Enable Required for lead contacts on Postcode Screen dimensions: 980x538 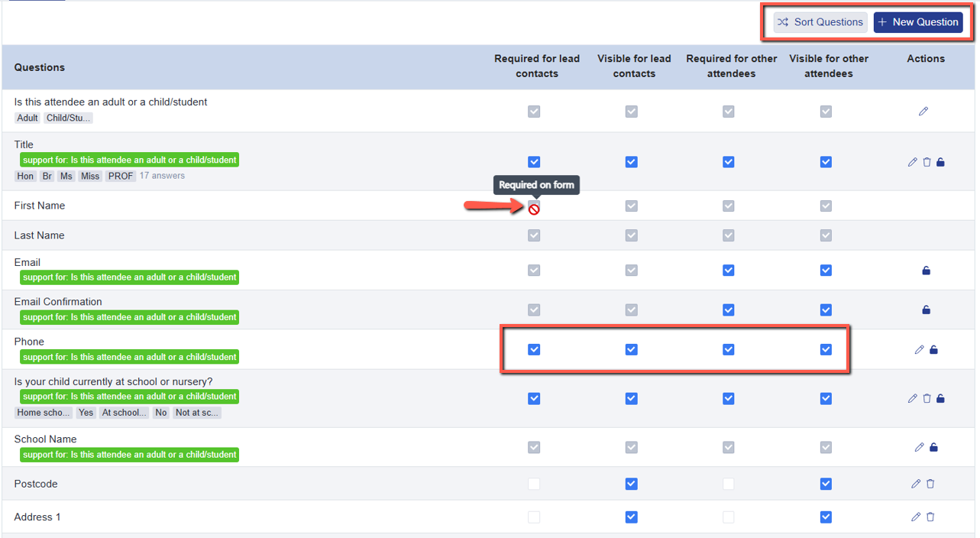point(534,484)
